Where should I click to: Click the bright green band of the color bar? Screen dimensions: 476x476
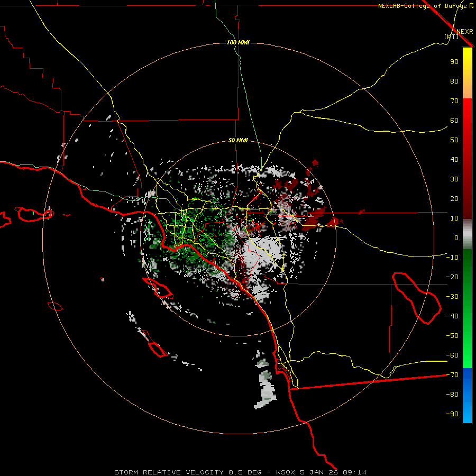tap(467, 349)
